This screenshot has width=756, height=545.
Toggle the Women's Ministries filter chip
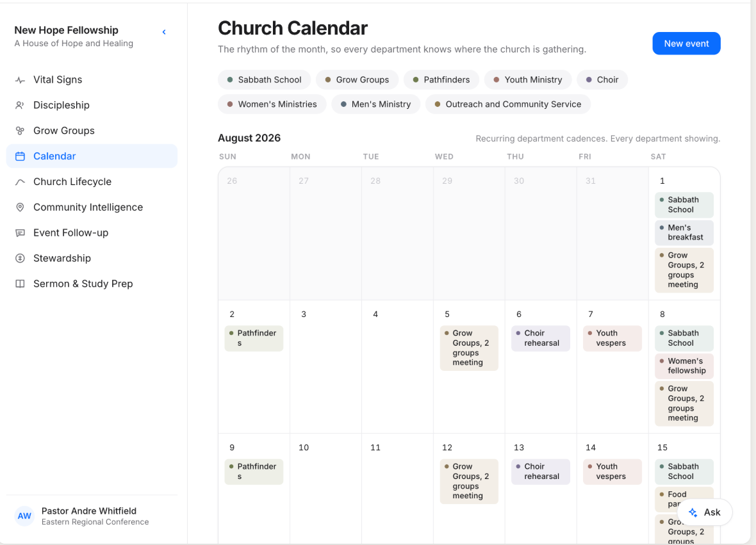pyautogui.click(x=272, y=104)
